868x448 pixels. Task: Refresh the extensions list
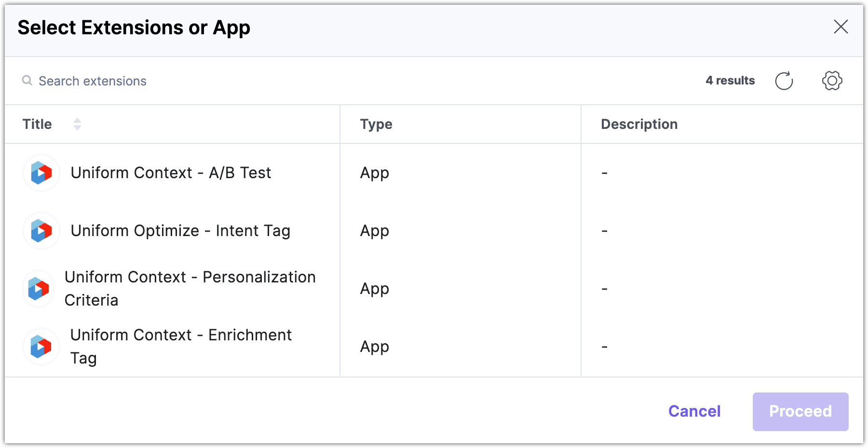(x=784, y=81)
